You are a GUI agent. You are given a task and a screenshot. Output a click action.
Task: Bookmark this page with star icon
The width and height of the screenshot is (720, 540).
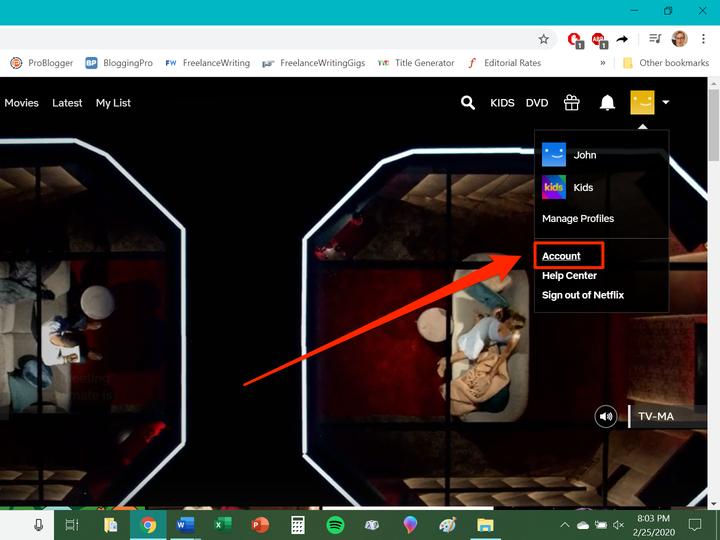click(x=544, y=39)
